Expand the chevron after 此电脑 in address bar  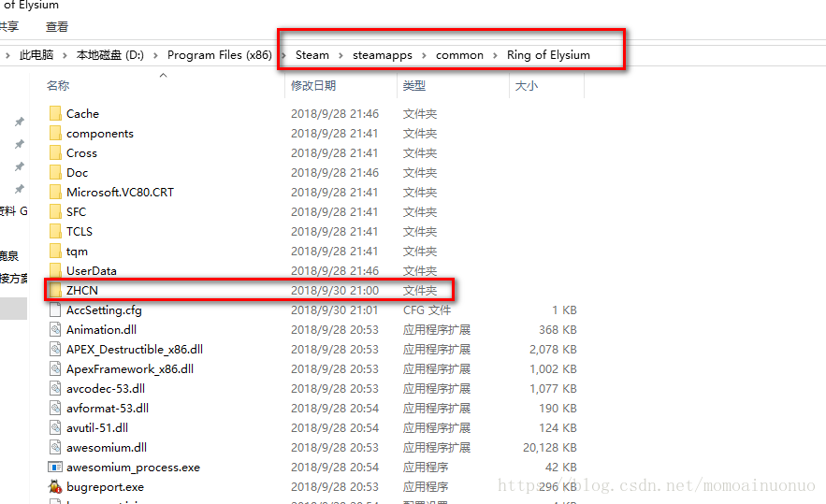[65, 55]
